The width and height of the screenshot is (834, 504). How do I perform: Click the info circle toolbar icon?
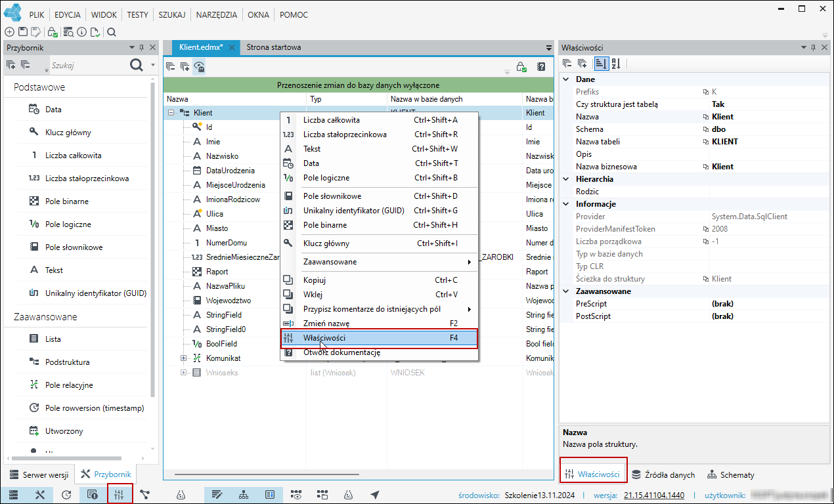click(81, 31)
